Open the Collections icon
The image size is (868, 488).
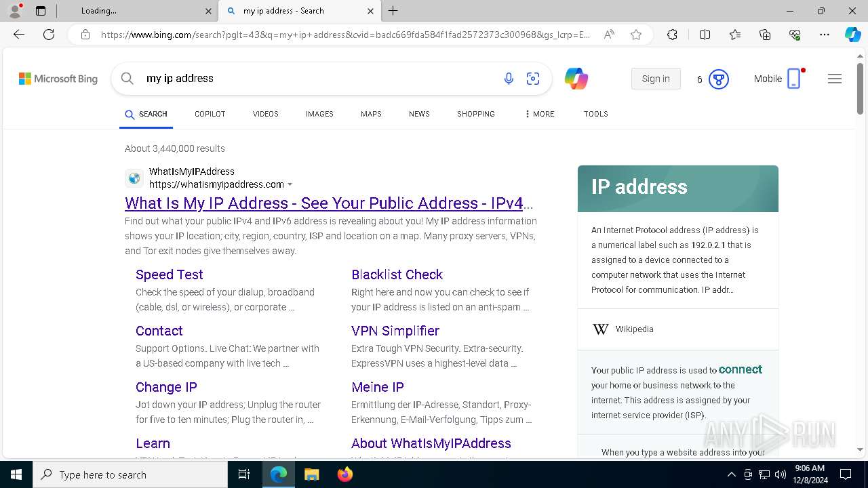coord(765,35)
